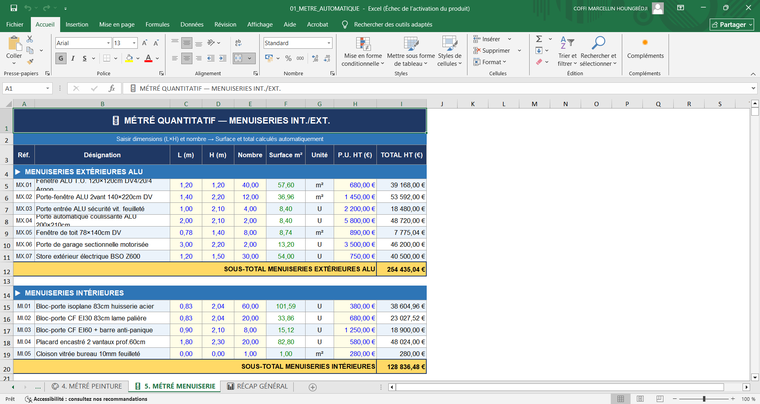Open the Rechercher et sélectionner magnifier
This screenshot has width=760, height=404.
(x=599, y=43)
